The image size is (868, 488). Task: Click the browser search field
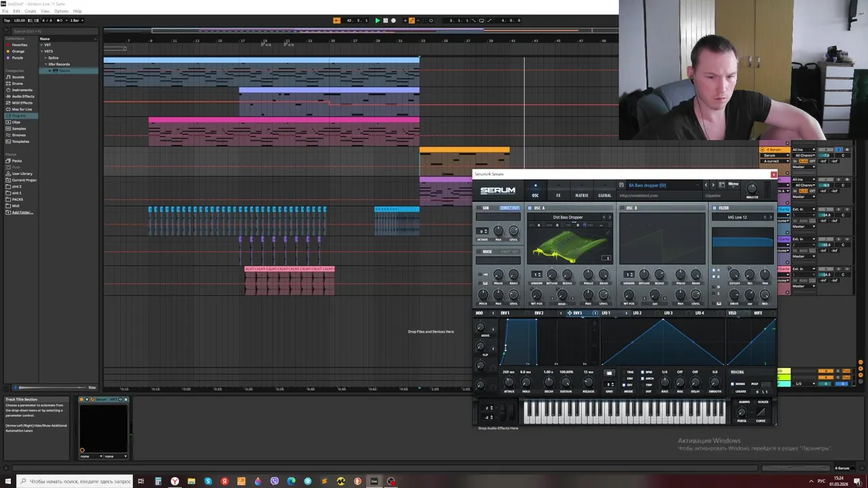54,31
